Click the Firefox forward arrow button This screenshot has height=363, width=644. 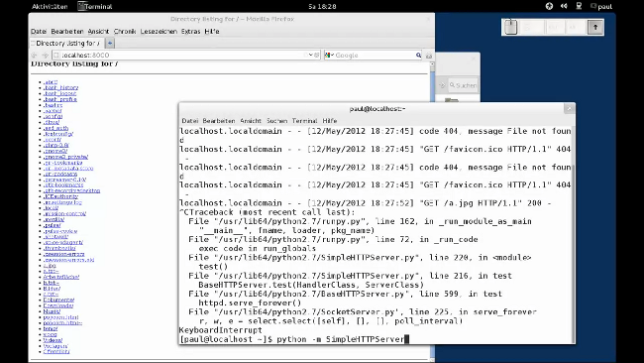(x=46, y=56)
